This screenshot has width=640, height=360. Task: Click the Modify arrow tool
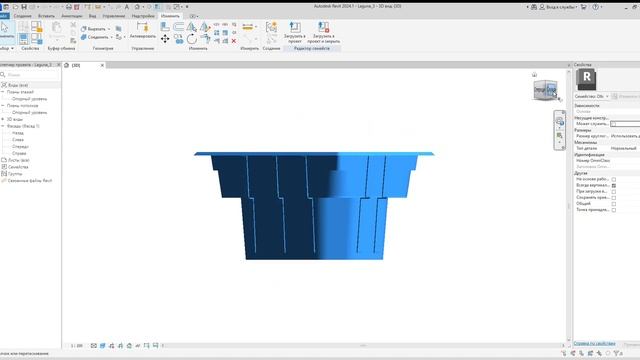pos(5,27)
